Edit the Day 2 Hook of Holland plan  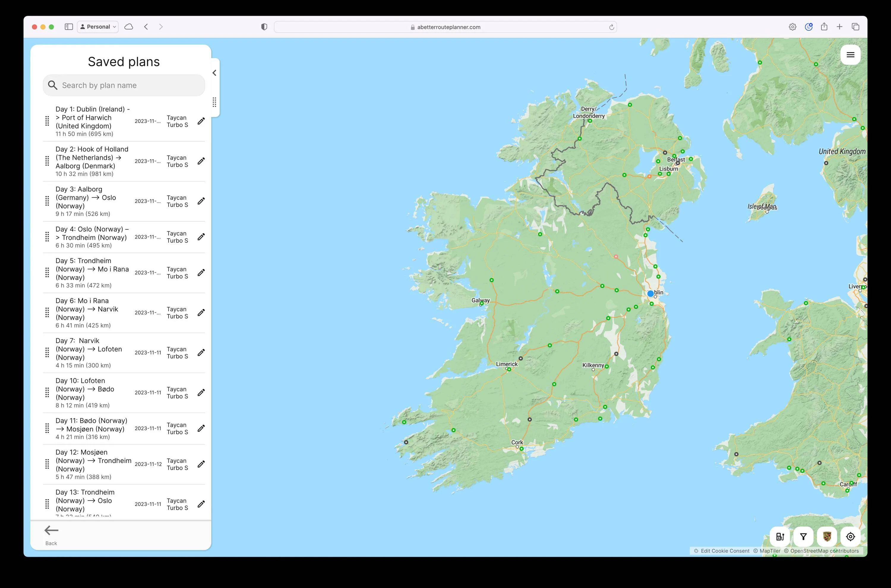[x=201, y=161]
